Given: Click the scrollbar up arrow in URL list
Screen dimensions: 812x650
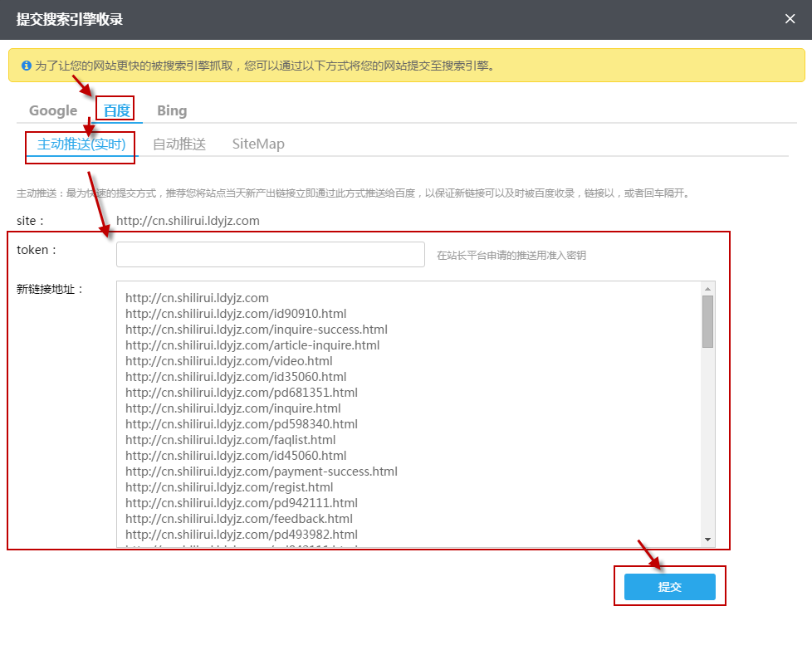Looking at the screenshot, I should point(707,288).
